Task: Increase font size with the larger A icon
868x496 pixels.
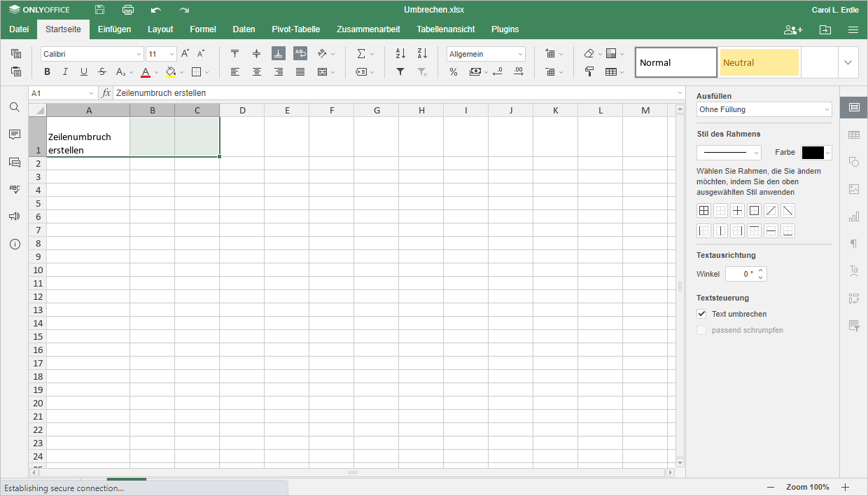Action: click(185, 54)
